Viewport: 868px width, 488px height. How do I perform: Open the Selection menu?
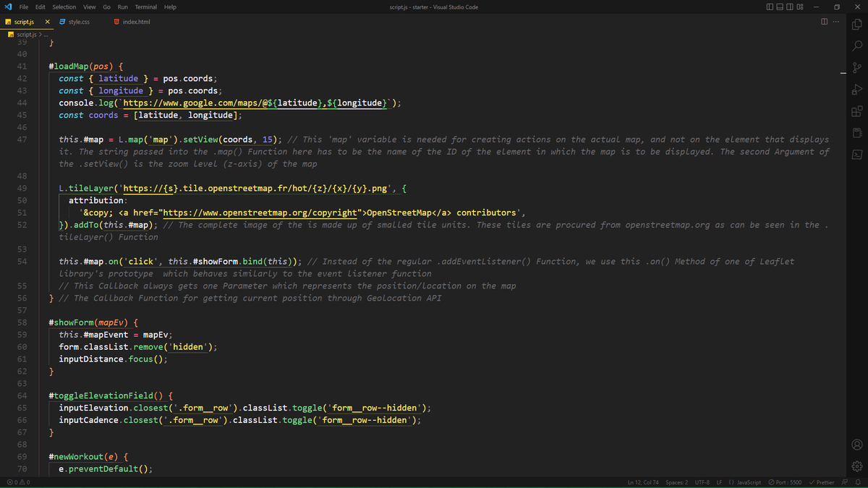(64, 7)
